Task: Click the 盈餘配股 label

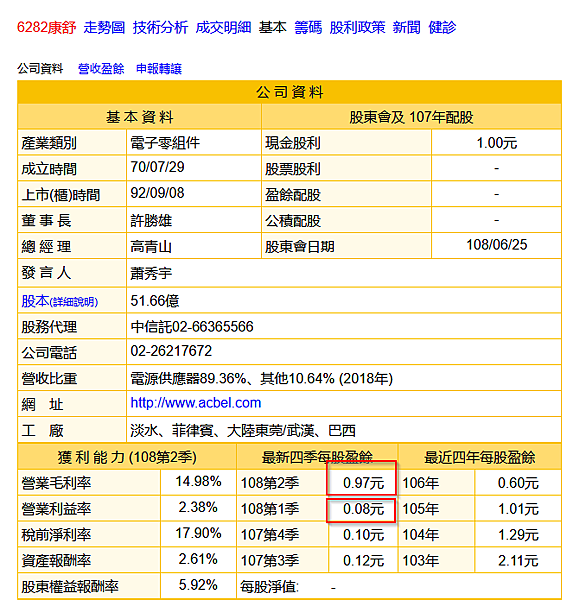Action: coord(293,195)
